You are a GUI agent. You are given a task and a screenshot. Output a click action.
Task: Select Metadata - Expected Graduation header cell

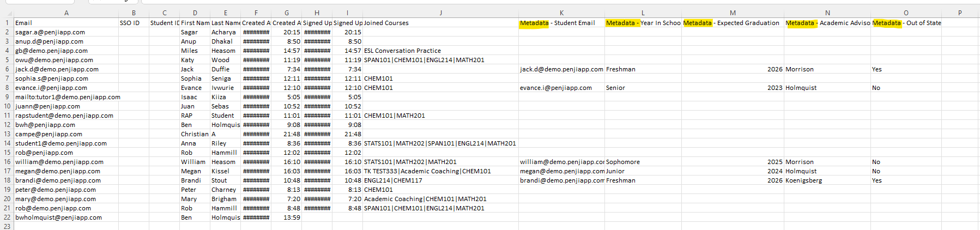(733, 23)
